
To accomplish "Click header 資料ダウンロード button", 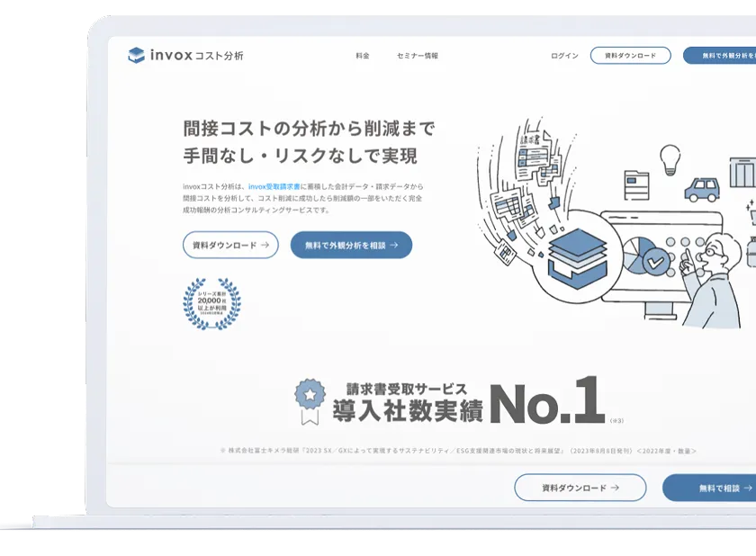I will tap(631, 56).
